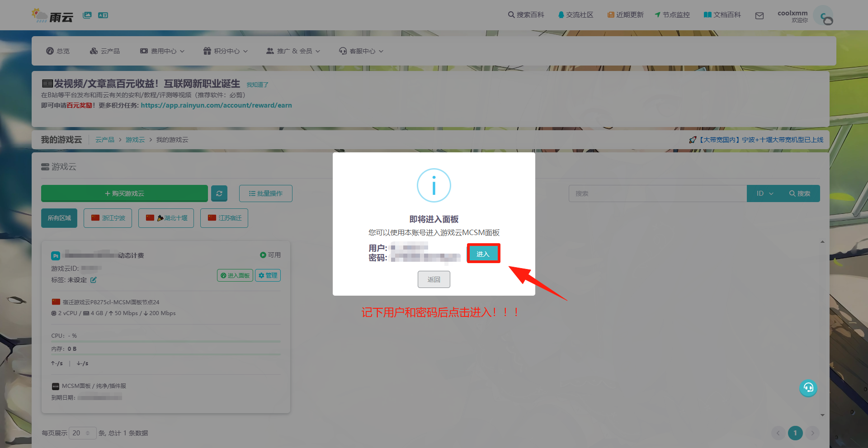
Task: Click the 云产品 breadcrumb
Action: (105, 140)
